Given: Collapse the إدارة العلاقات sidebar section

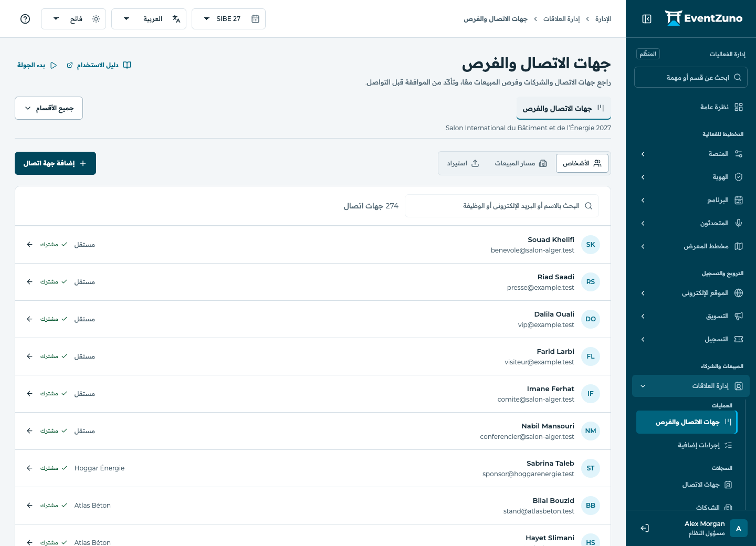Looking at the screenshot, I should (x=691, y=386).
